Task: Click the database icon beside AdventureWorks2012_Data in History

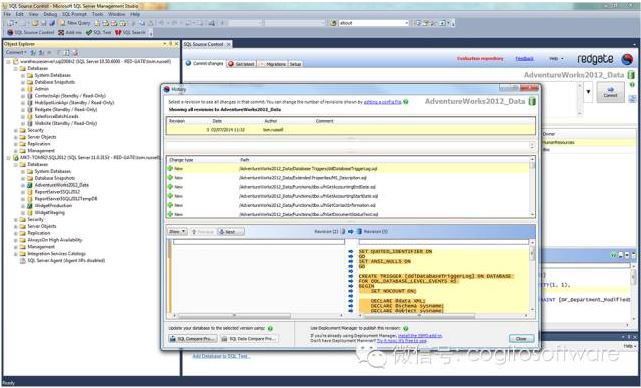Action: (532, 101)
